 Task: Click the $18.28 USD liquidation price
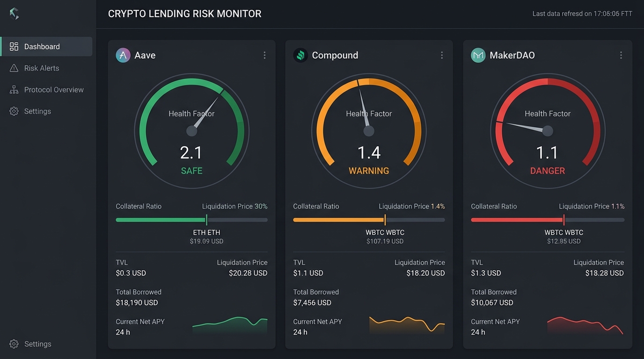tap(604, 273)
